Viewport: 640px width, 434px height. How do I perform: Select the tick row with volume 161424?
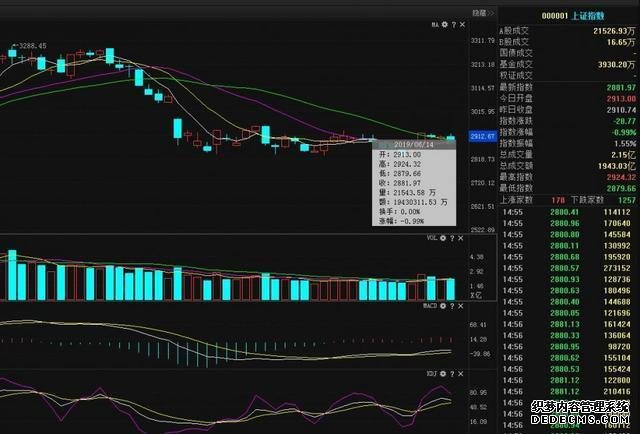tap(567, 324)
